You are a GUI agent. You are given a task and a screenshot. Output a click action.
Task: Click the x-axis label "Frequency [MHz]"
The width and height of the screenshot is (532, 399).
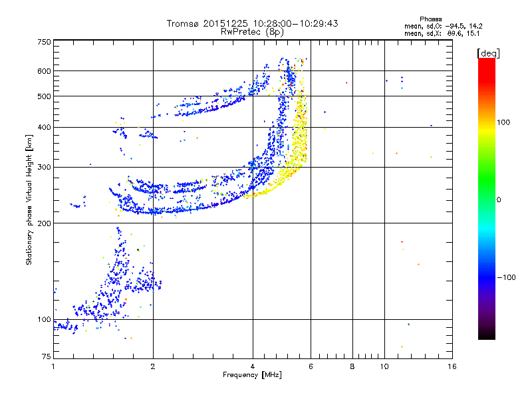click(x=252, y=375)
